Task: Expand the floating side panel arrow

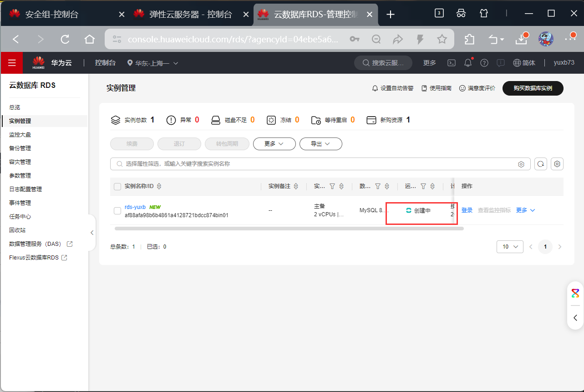Action: pyautogui.click(x=575, y=318)
